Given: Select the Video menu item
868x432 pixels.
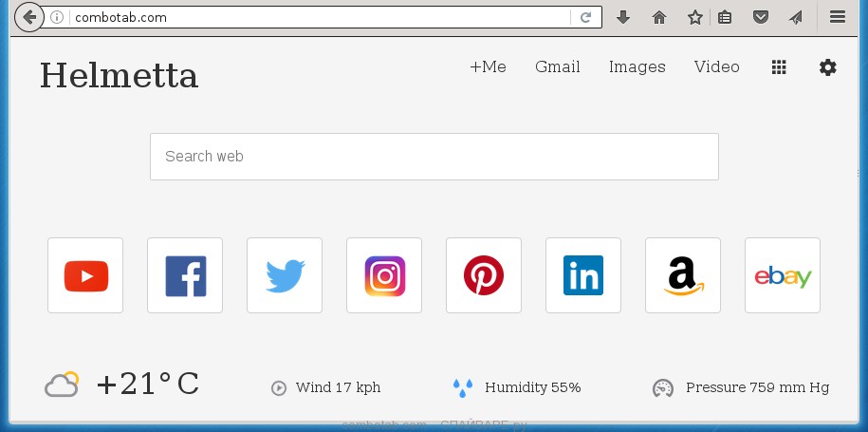Looking at the screenshot, I should (716, 66).
